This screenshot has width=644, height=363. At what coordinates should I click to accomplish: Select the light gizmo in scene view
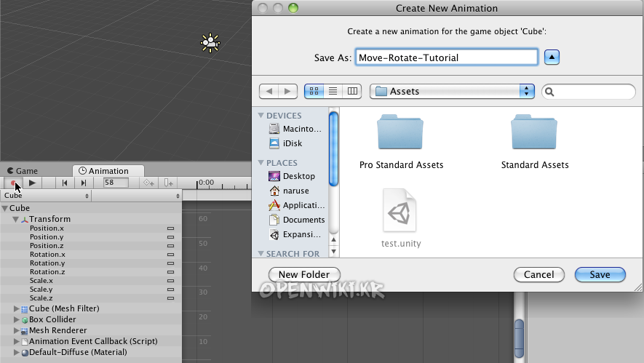[x=210, y=43]
